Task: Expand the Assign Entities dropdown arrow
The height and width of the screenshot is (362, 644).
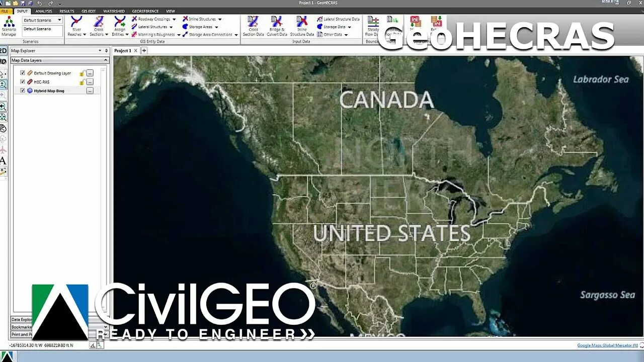Action: tap(127, 35)
